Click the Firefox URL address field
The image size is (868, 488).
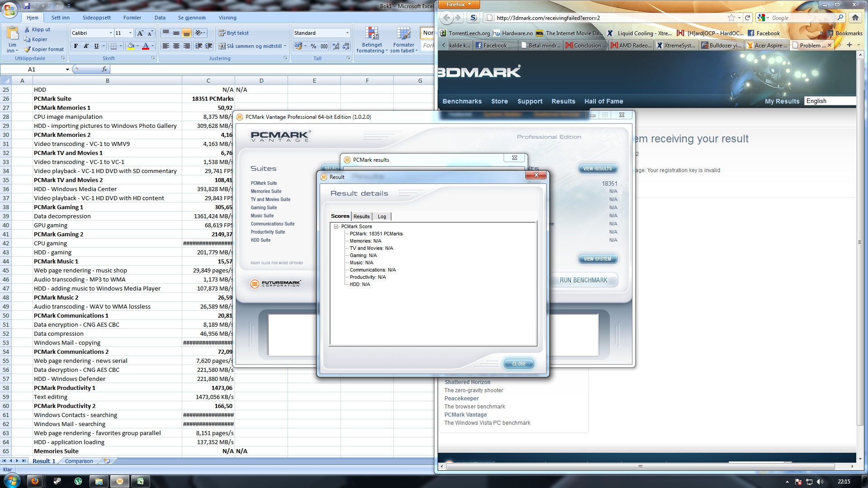(x=606, y=18)
